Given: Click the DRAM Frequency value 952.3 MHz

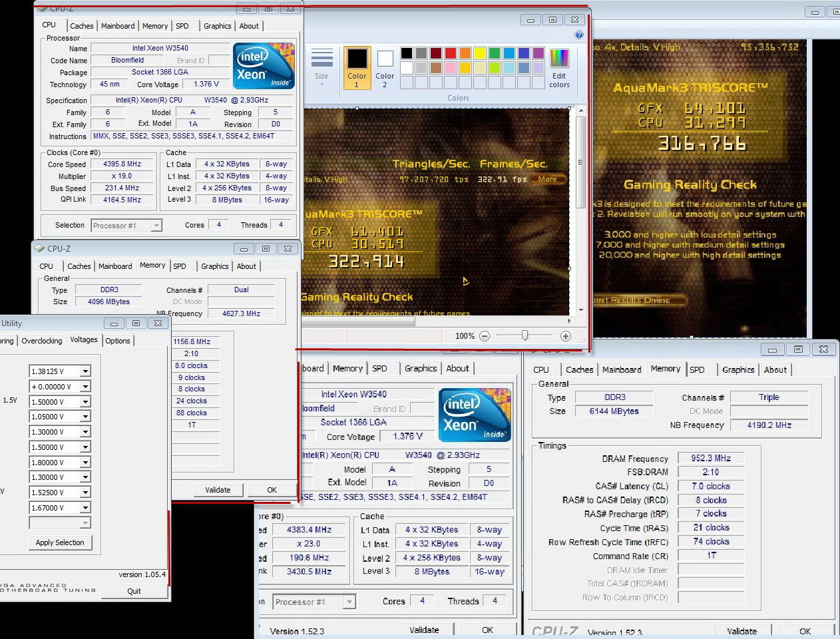Looking at the screenshot, I should (711, 458).
